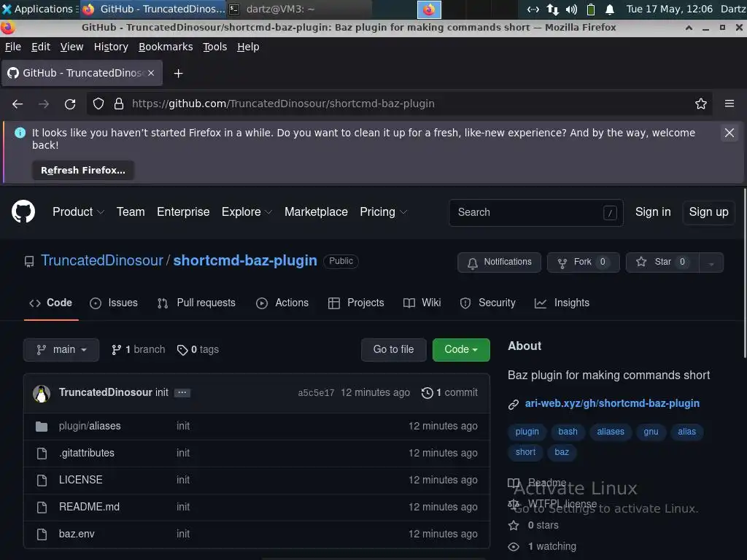Click the gnu topic tag
The height and width of the screenshot is (560, 747).
pos(651,432)
